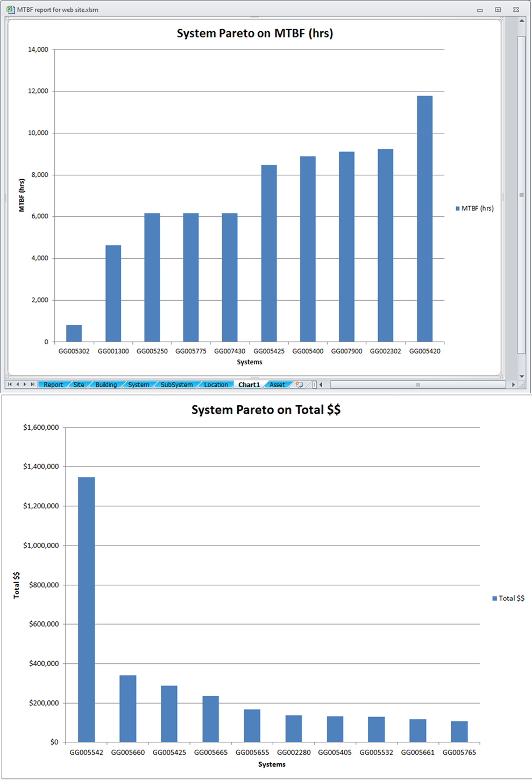Viewport: 532px width, 780px height.
Task: Click the vertical scrollbar down arrow
Action: 521,376
